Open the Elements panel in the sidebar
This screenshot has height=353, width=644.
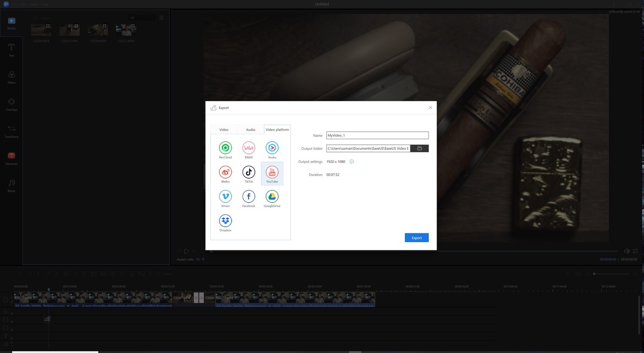coord(12,158)
